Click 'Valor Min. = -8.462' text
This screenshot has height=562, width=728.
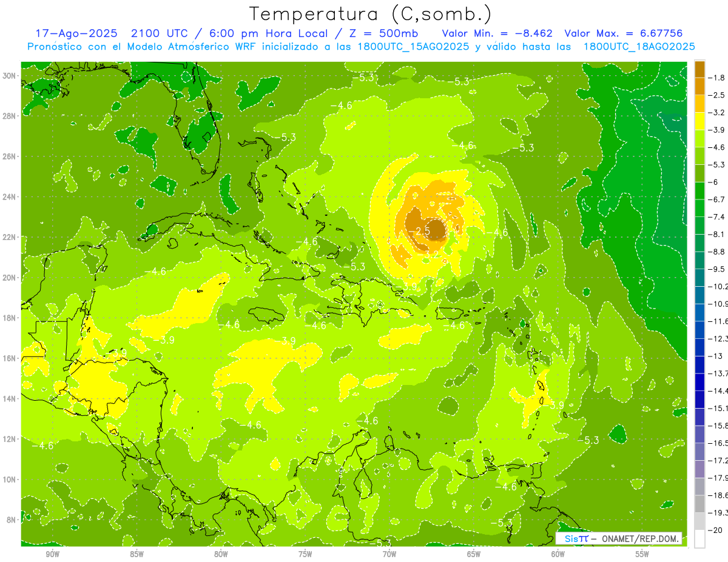pyautogui.click(x=497, y=33)
